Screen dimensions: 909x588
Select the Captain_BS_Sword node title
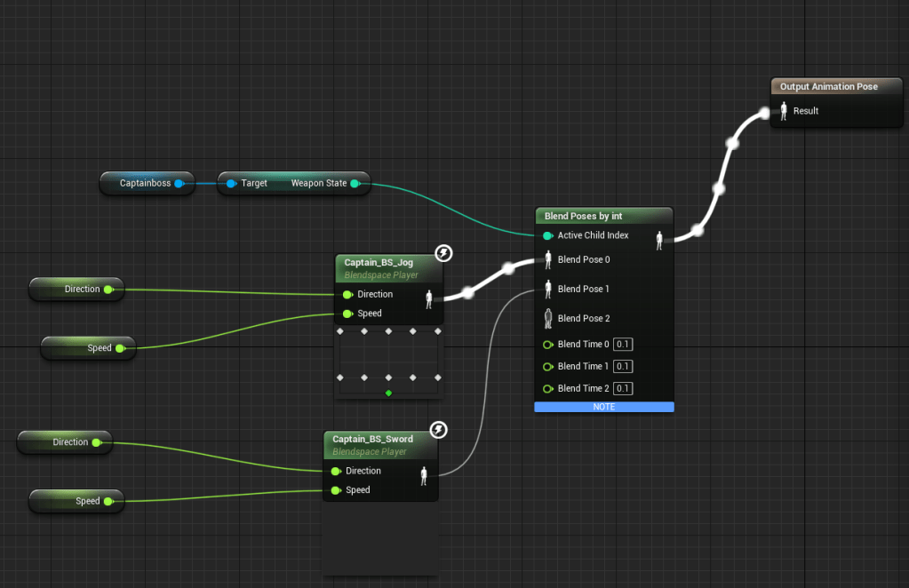click(372, 439)
